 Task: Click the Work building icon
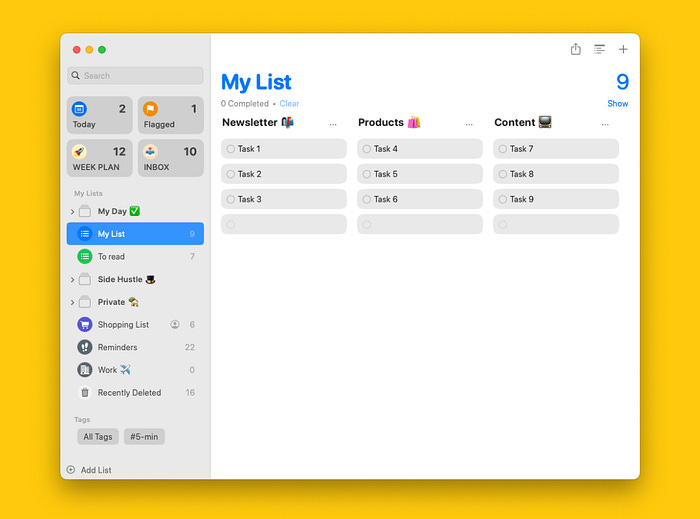(x=84, y=370)
